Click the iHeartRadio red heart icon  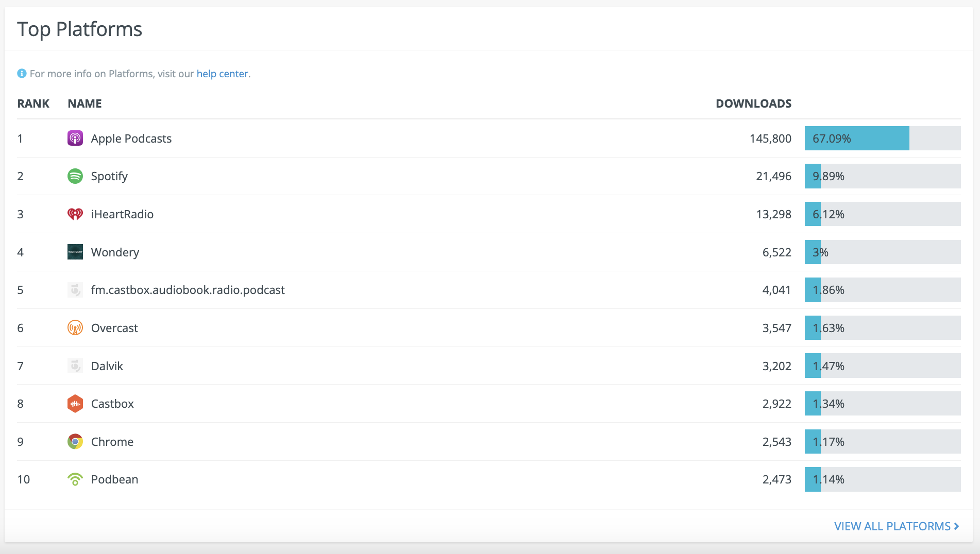(x=75, y=214)
